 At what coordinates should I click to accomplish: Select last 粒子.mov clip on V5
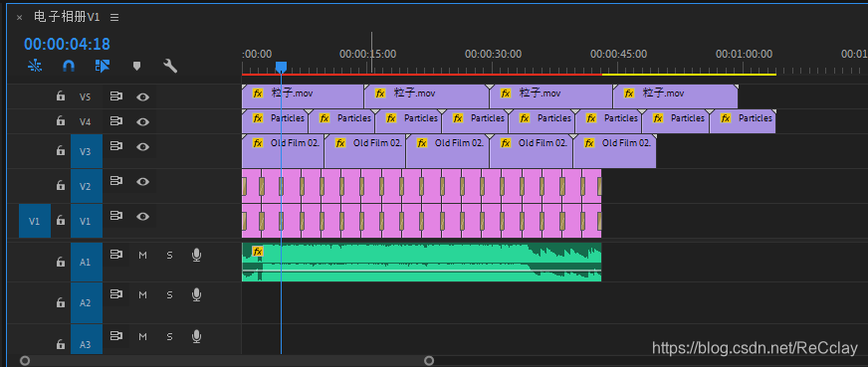pos(675,96)
